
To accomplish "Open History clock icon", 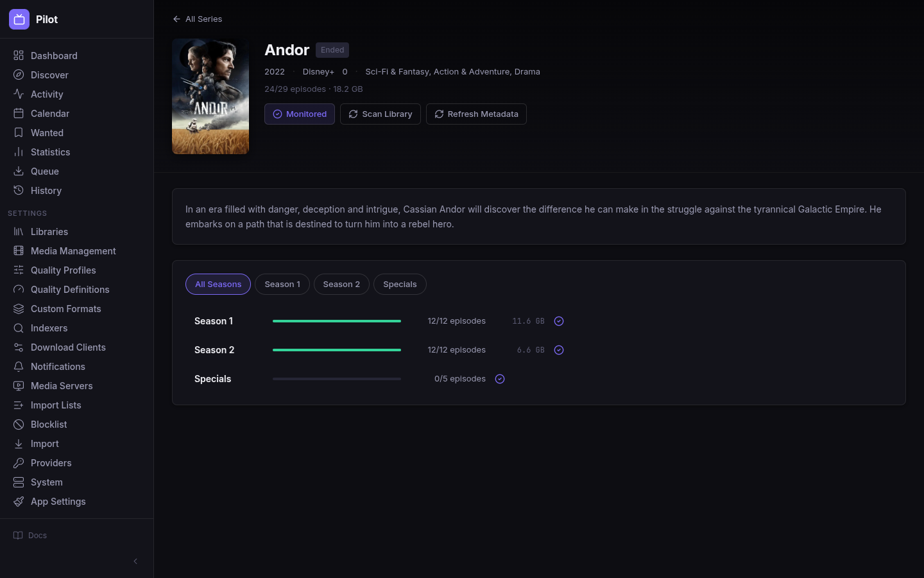I will click(19, 191).
